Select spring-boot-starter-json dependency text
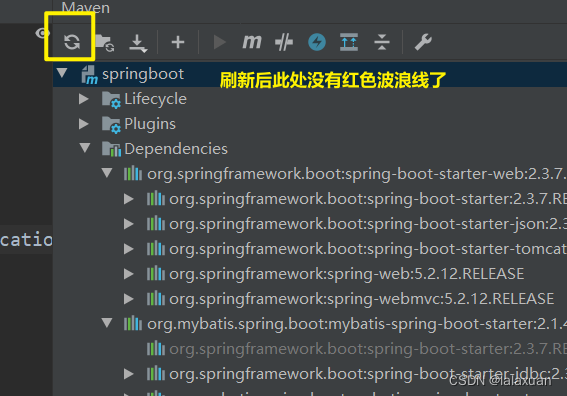 tap(368, 224)
